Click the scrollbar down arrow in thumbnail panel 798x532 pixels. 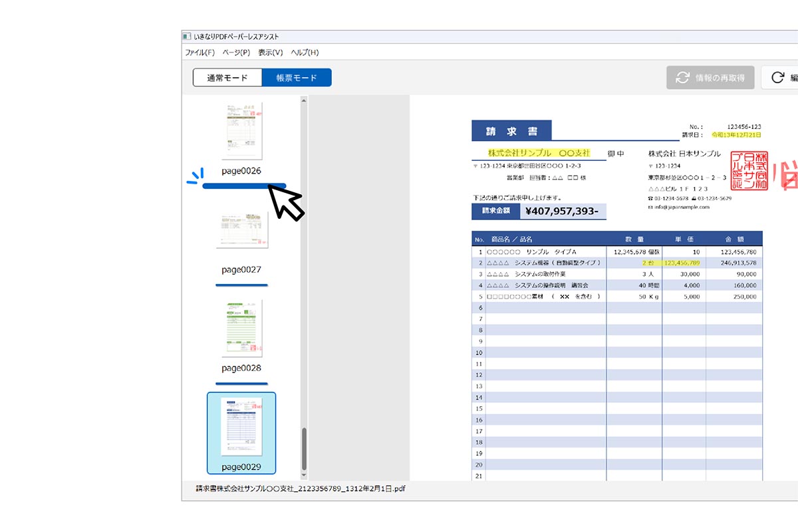[304, 475]
